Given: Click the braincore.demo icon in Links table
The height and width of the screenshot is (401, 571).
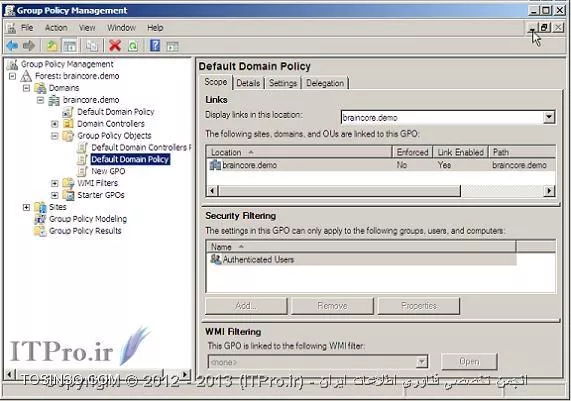Looking at the screenshot, I should [x=215, y=165].
